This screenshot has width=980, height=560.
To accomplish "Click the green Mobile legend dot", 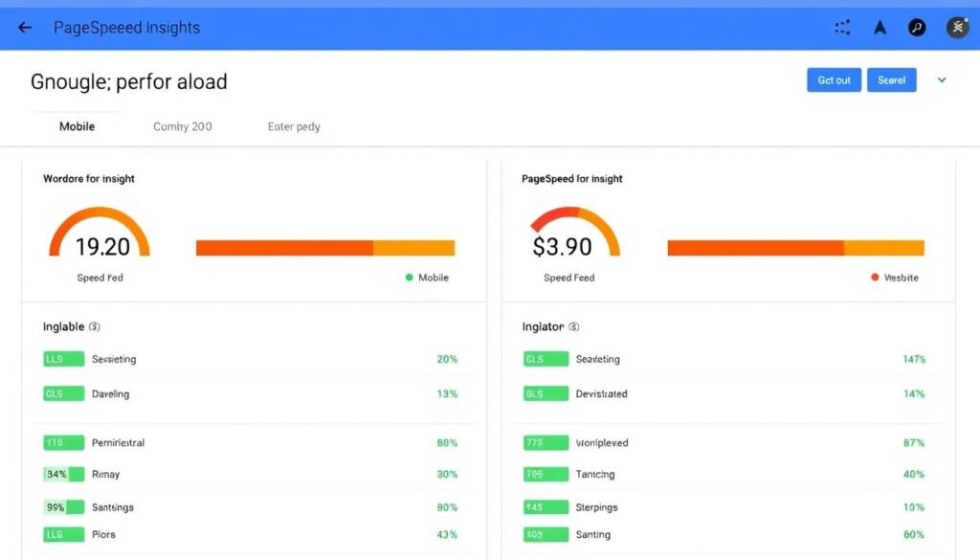I will coord(410,278).
